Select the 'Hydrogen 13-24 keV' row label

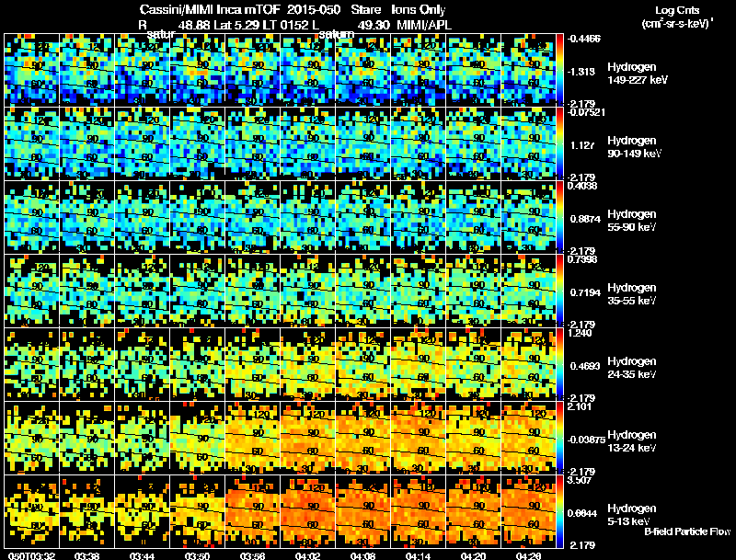click(632, 441)
